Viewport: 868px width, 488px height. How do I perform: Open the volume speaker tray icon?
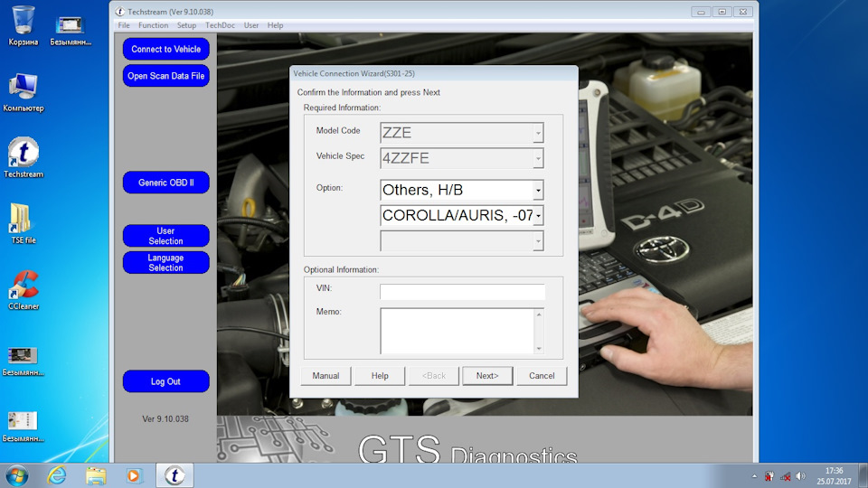pos(800,476)
